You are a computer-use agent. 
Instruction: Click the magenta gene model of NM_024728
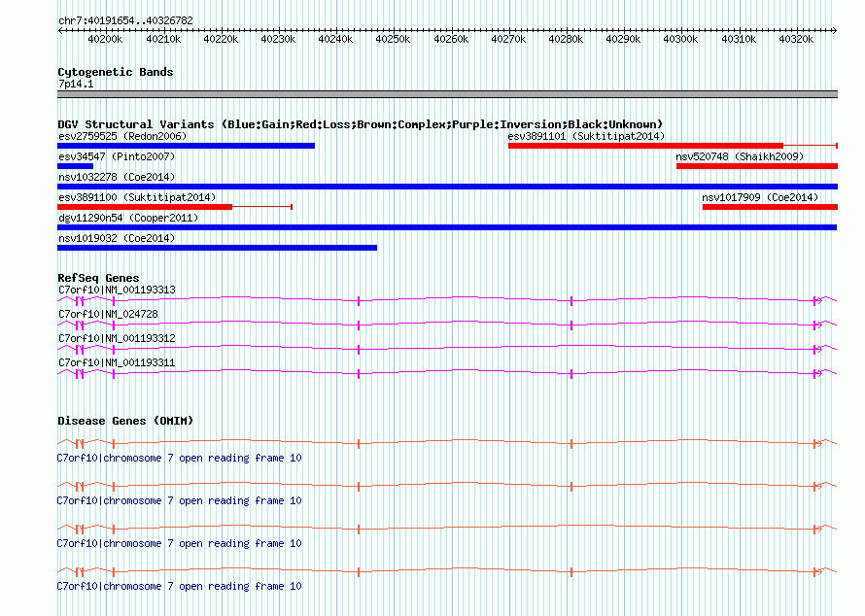(x=447, y=325)
